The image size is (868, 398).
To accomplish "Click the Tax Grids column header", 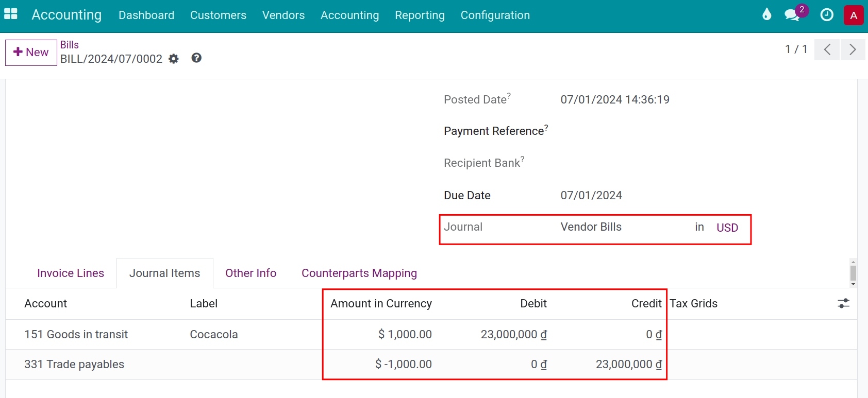I will tap(694, 303).
